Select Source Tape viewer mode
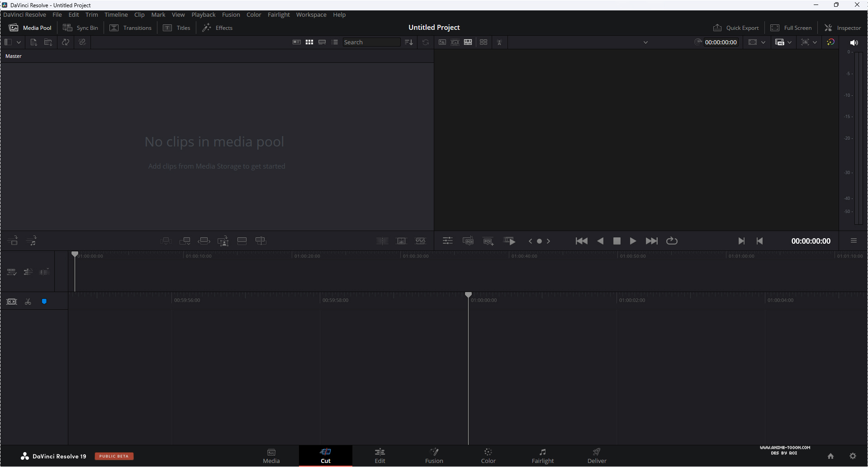The height and width of the screenshot is (467, 868). (455, 42)
